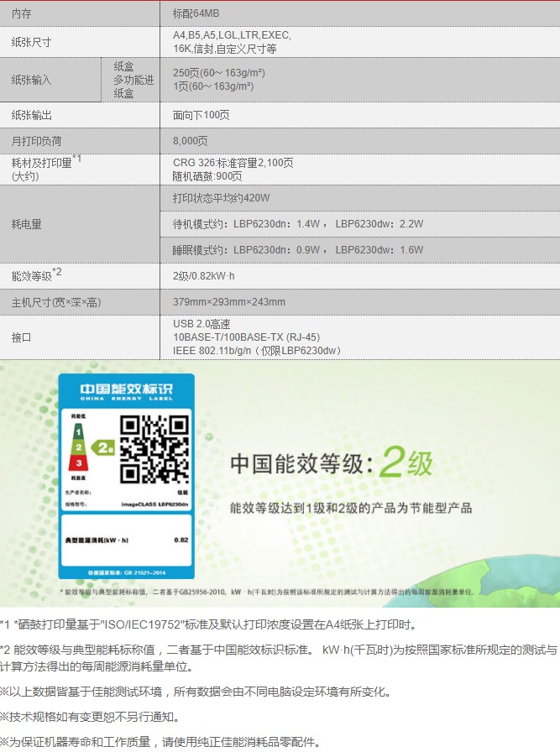Click the large green 2级 text
The height and width of the screenshot is (752, 560).
pos(406,462)
